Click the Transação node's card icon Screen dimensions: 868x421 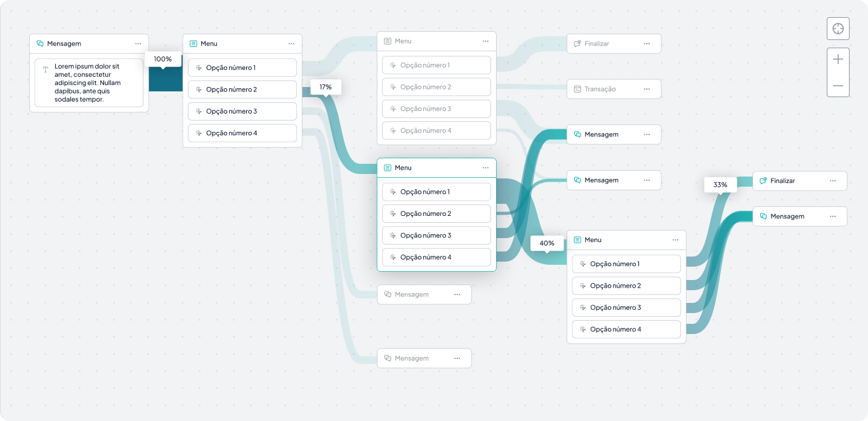tap(577, 89)
